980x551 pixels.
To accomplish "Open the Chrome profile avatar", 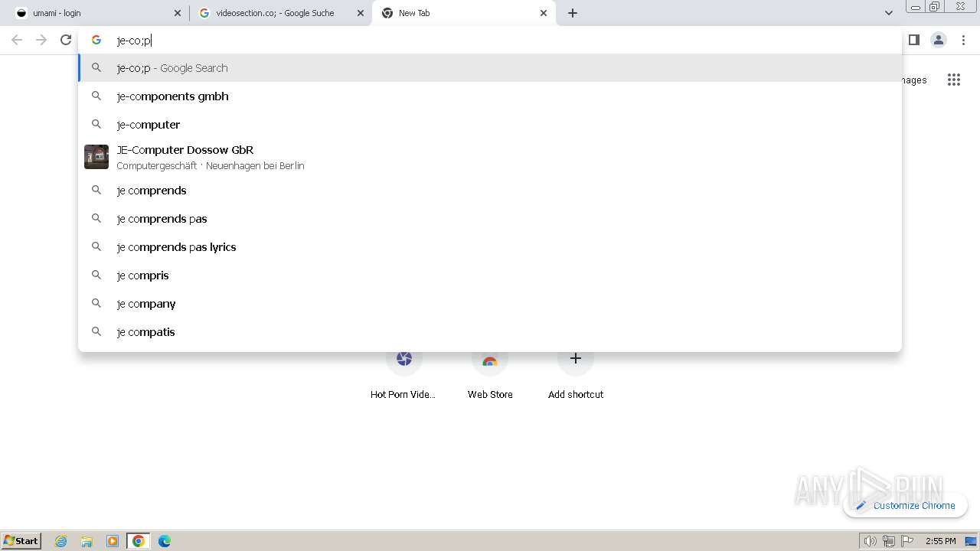I will [x=939, y=40].
